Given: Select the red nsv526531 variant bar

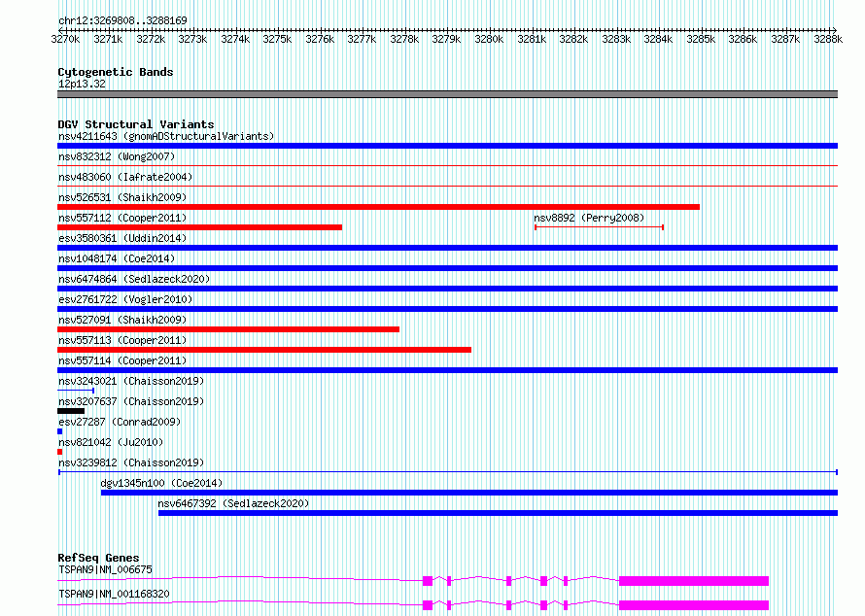Looking at the screenshot, I should click(378, 207).
